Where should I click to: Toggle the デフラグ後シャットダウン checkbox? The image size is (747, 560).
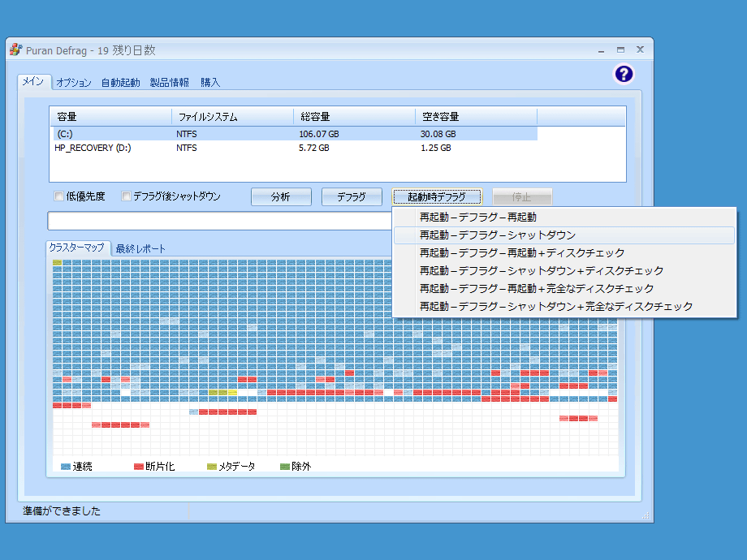tap(126, 196)
